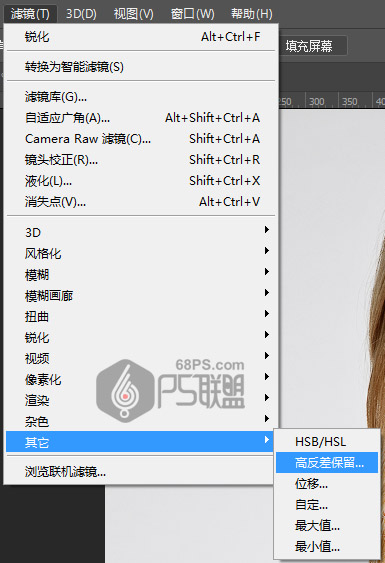This screenshot has width=385, height=563.
Task: Choose 转换为智能滤镜(S)
Action: pyautogui.click(x=142, y=67)
